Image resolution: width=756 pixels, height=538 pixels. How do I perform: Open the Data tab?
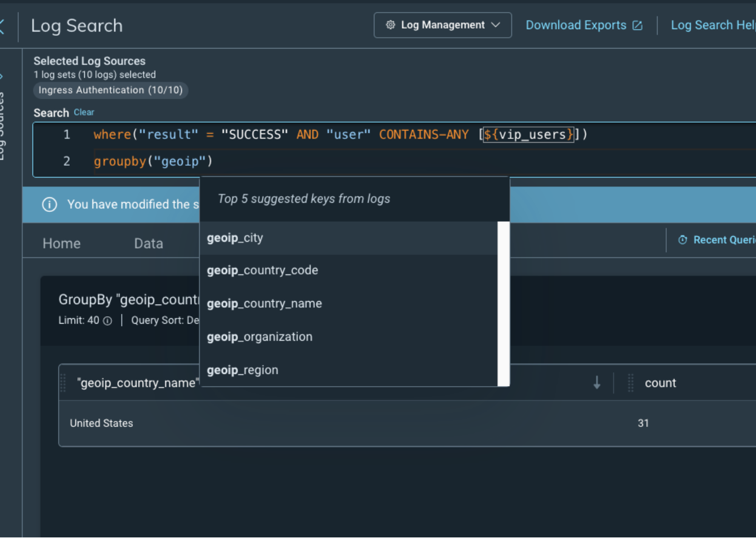pos(148,243)
